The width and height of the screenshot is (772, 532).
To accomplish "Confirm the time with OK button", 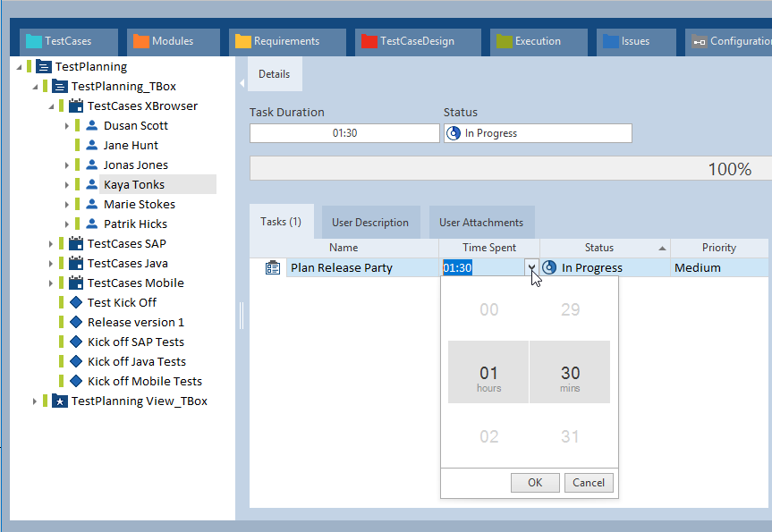I will [x=535, y=483].
